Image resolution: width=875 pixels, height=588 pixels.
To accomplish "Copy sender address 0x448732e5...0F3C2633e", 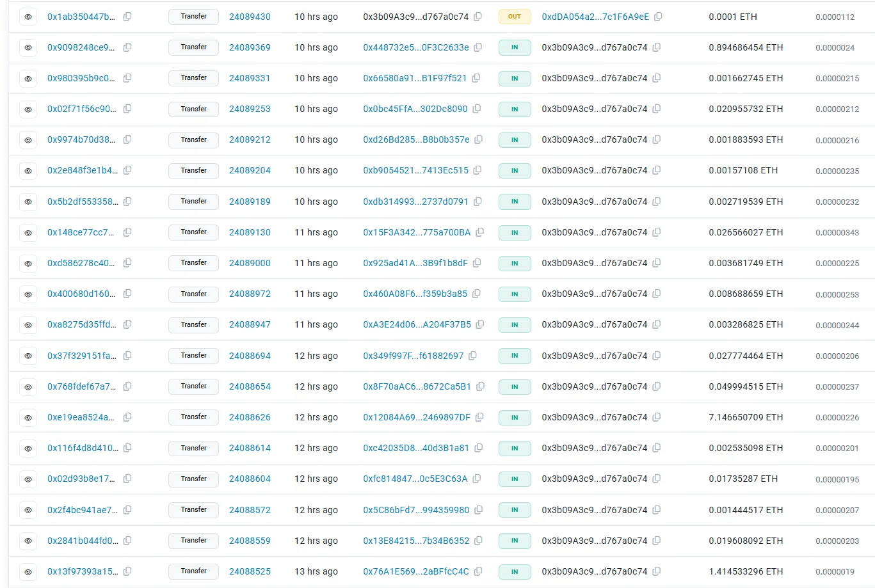I will 478,47.
